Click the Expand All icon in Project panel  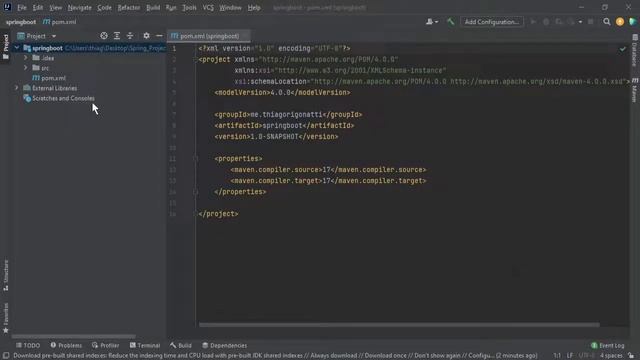117,36
